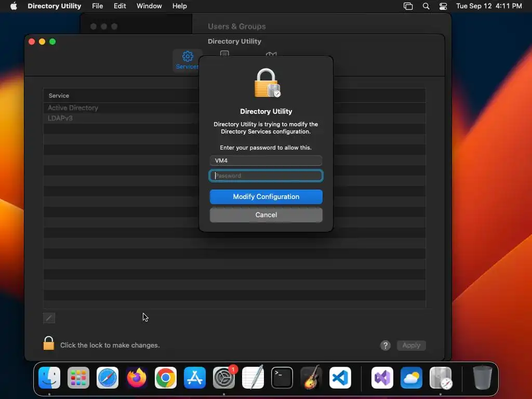Image resolution: width=532 pixels, height=399 pixels.
Task: Click the lock to make changes
Action: pyautogui.click(x=48, y=343)
